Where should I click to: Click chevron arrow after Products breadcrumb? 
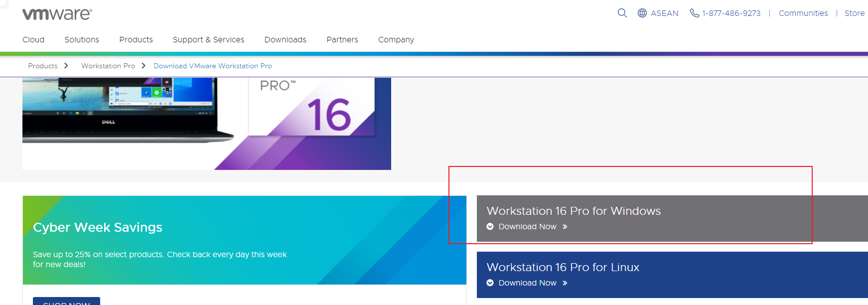point(66,66)
